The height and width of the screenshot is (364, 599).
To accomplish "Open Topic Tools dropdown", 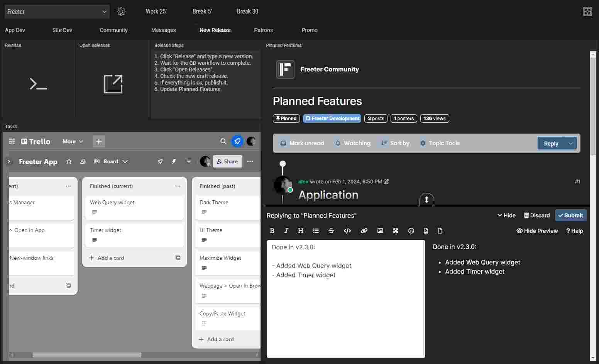I will 440,143.
